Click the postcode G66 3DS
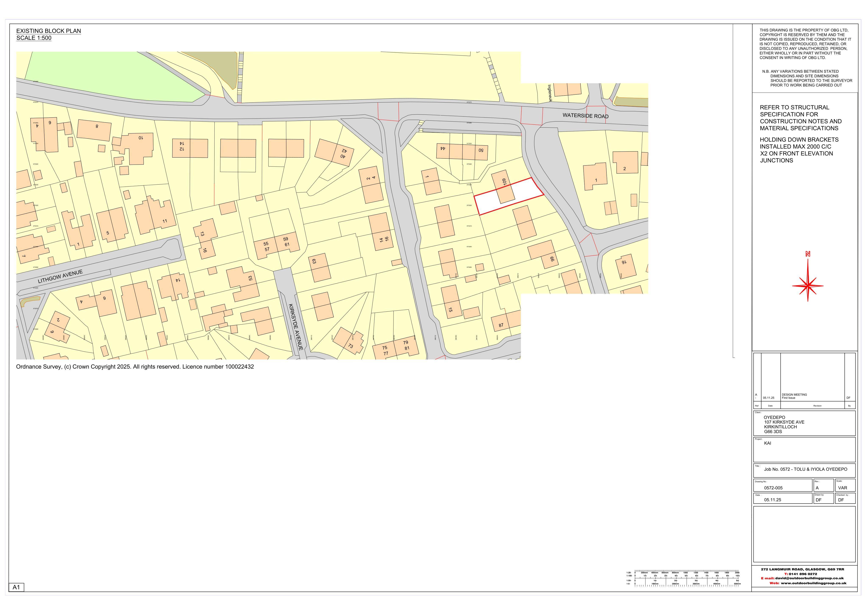 [x=773, y=432]
